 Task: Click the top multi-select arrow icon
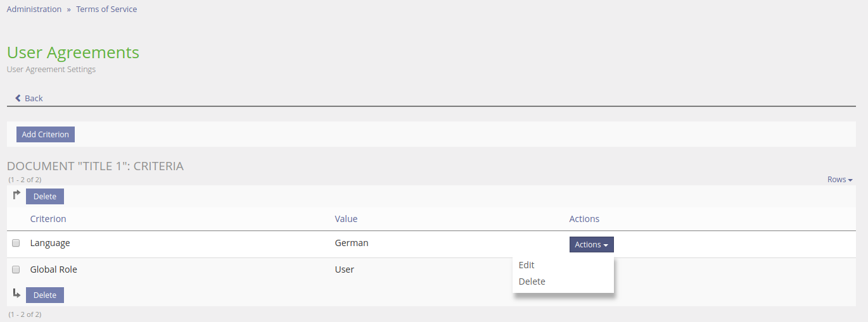[17, 195]
